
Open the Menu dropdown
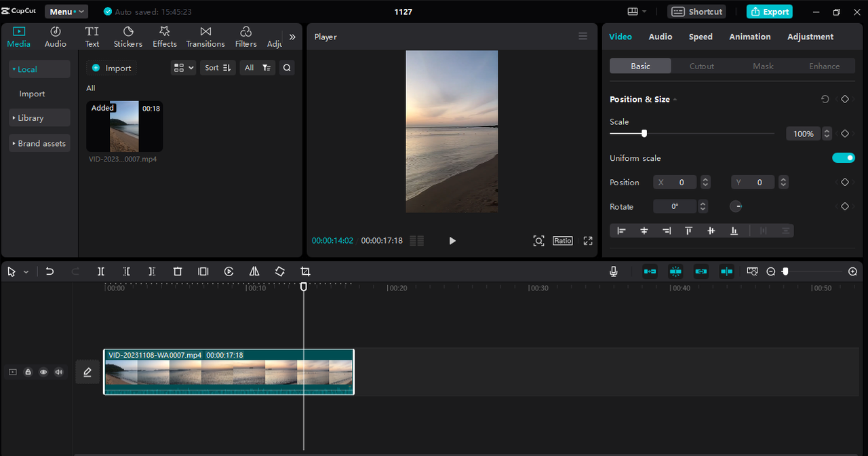66,12
